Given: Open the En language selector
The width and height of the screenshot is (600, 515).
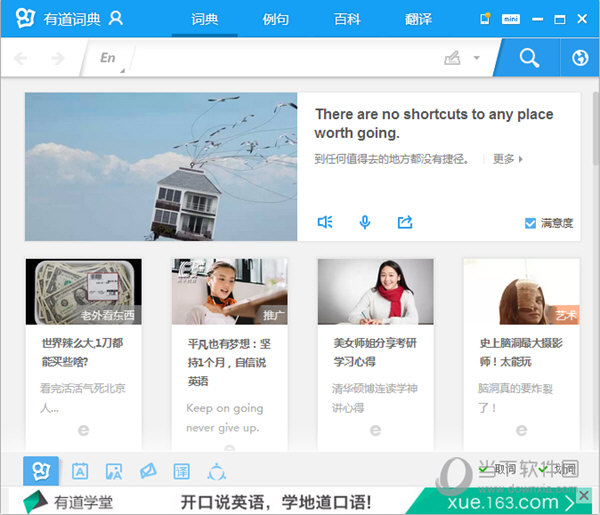Looking at the screenshot, I should tap(108, 58).
